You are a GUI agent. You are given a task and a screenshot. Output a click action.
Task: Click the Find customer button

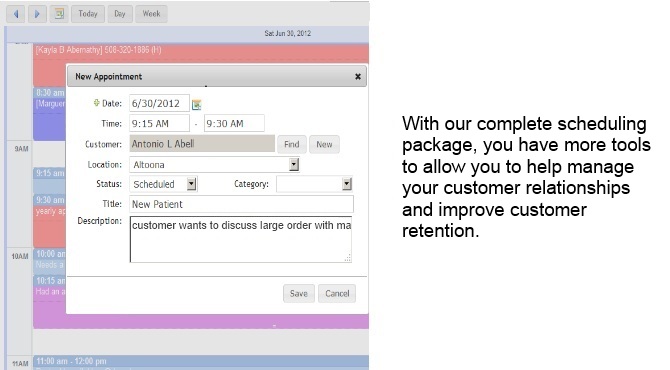pyautogui.click(x=291, y=144)
